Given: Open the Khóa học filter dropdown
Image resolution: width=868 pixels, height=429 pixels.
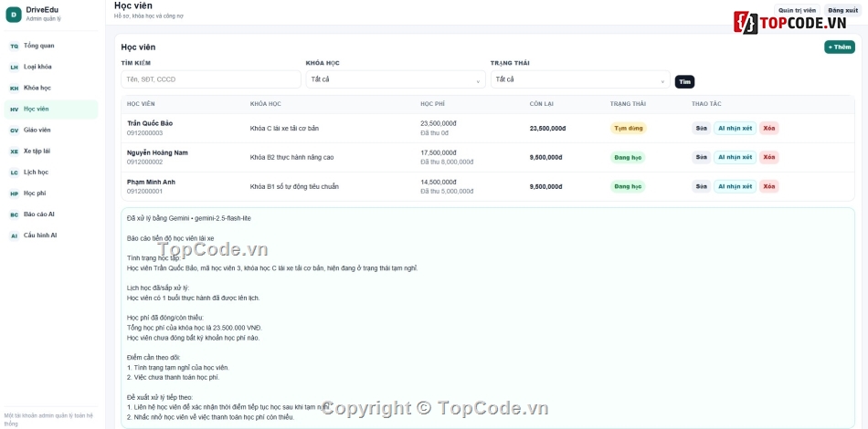Looking at the screenshot, I should (396, 79).
